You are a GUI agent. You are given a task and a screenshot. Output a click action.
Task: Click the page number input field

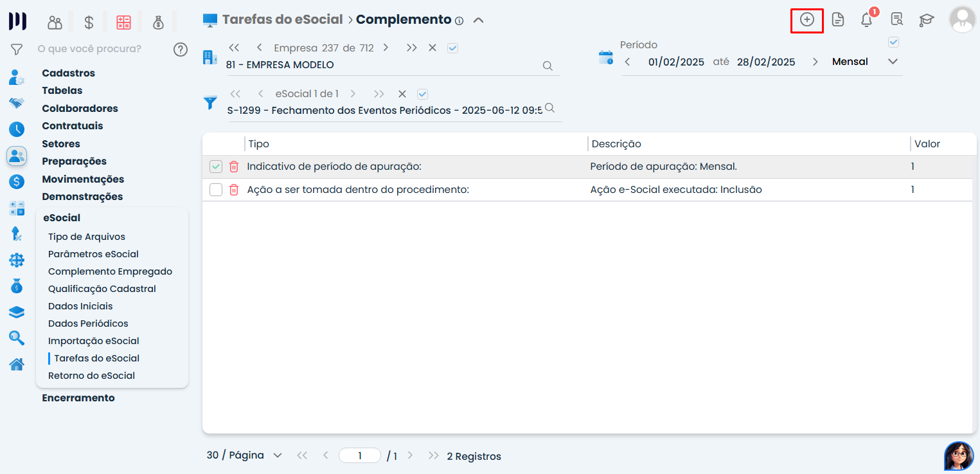coord(360,456)
